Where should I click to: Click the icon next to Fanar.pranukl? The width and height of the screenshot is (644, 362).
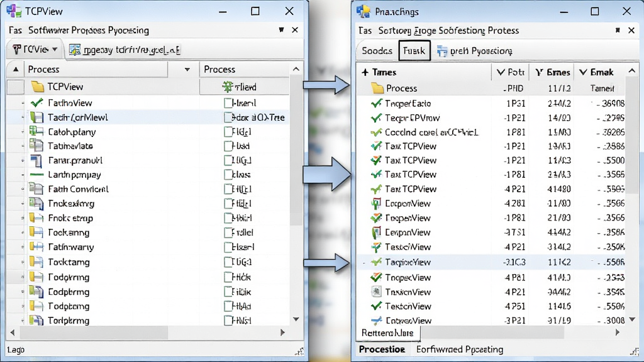click(x=36, y=160)
